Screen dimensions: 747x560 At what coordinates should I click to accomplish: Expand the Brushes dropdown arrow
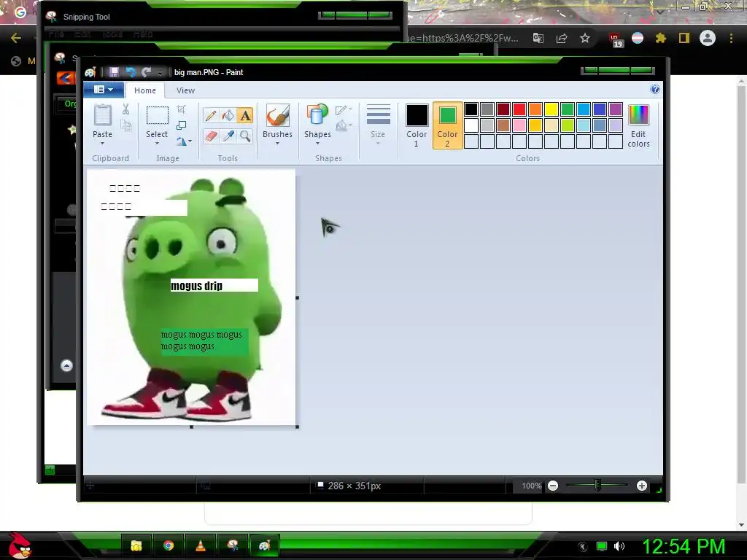click(277, 144)
